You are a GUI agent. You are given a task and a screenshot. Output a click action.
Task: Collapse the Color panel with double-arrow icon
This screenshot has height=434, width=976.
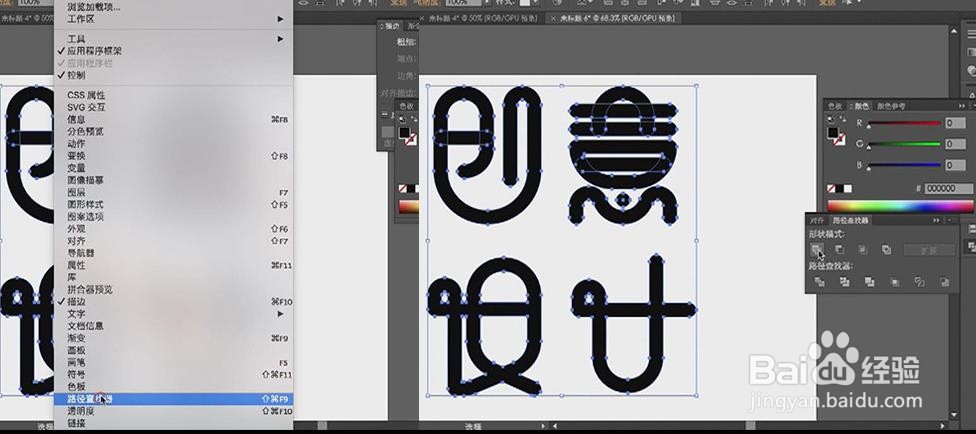pyautogui.click(x=962, y=106)
